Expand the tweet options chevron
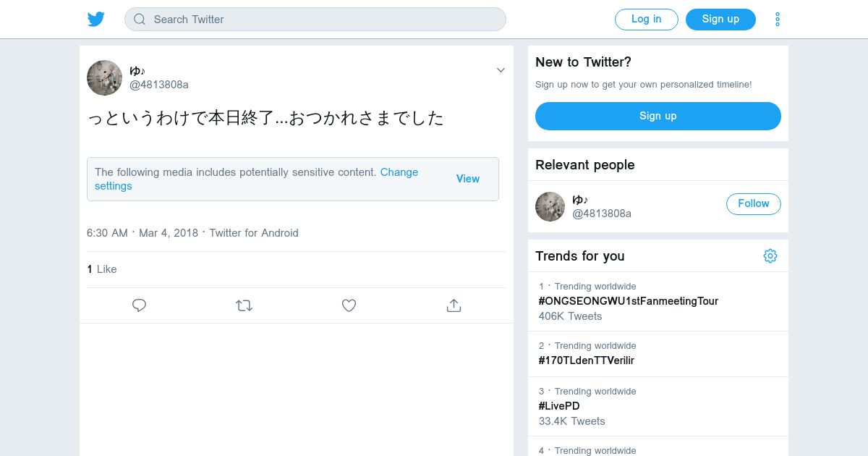868x456 pixels. (x=501, y=70)
